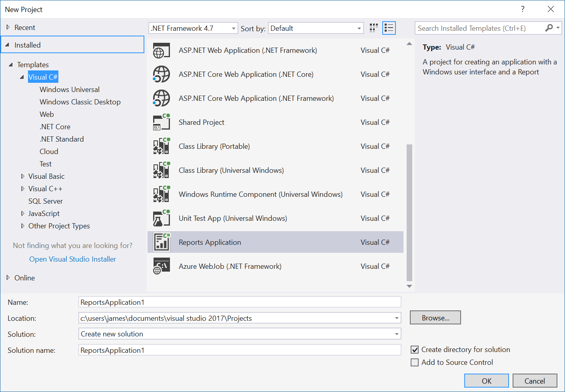
Task: Select the .NET Standard category
Action: [x=62, y=139]
